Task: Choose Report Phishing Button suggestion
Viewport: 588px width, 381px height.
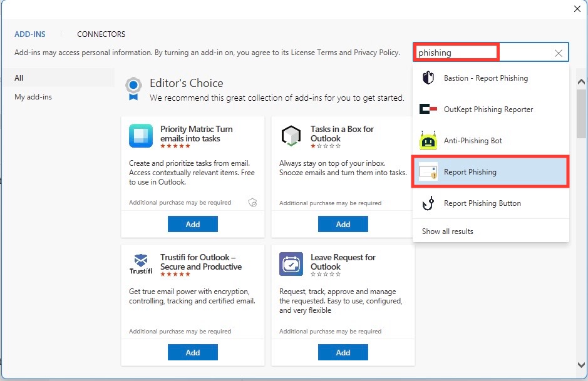Action: (x=490, y=203)
